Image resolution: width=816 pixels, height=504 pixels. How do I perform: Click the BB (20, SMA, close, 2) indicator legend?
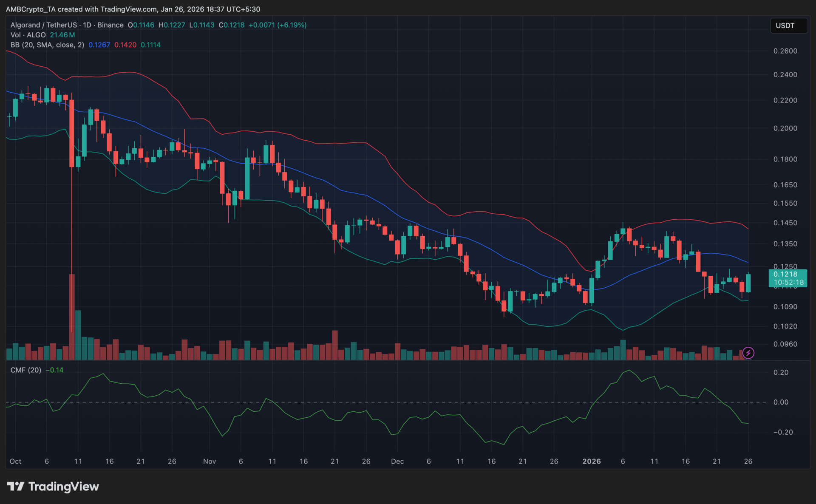coord(47,45)
